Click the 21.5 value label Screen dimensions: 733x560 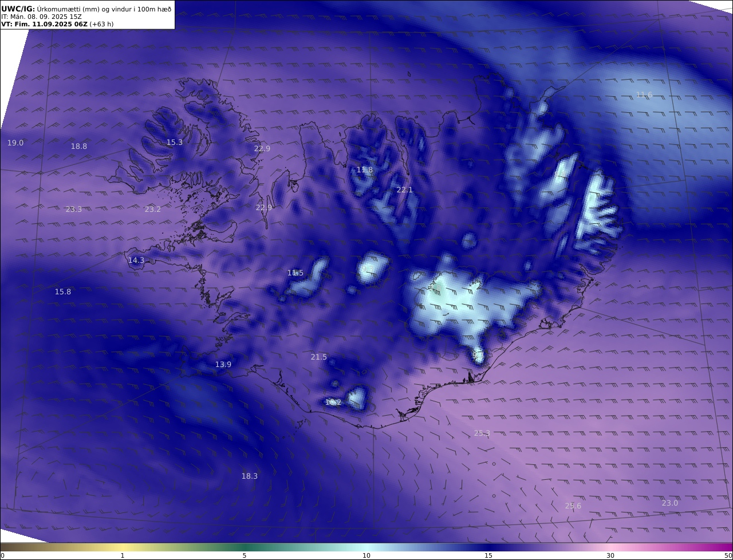point(319,357)
